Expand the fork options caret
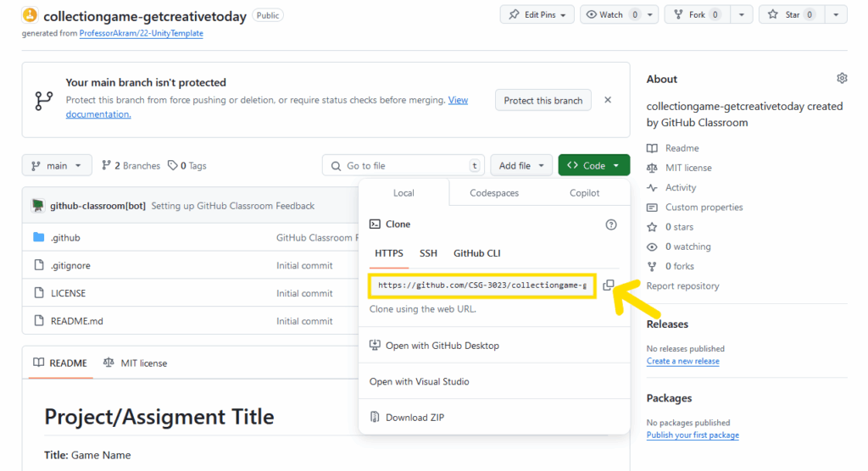 coord(741,15)
